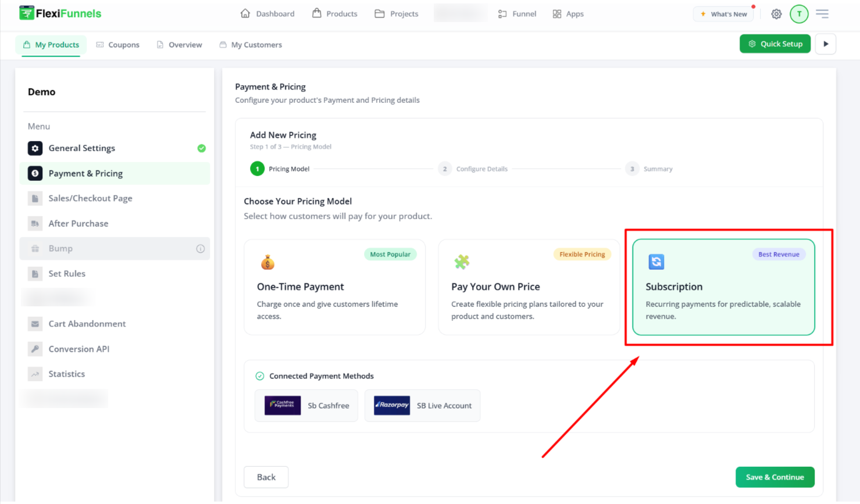This screenshot has height=504, width=860.
Task: Click After Purchase icon in sidebar
Action: click(35, 223)
